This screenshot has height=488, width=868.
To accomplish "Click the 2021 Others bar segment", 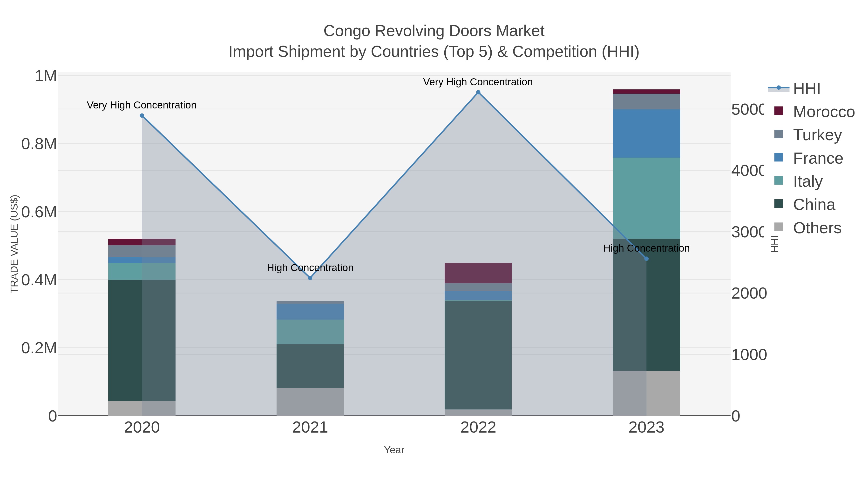I will 310,402.
